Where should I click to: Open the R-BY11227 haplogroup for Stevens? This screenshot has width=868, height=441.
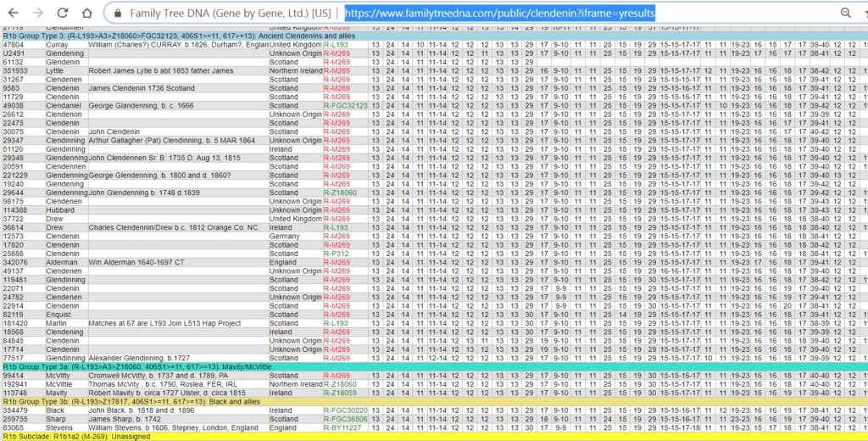click(342, 428)
